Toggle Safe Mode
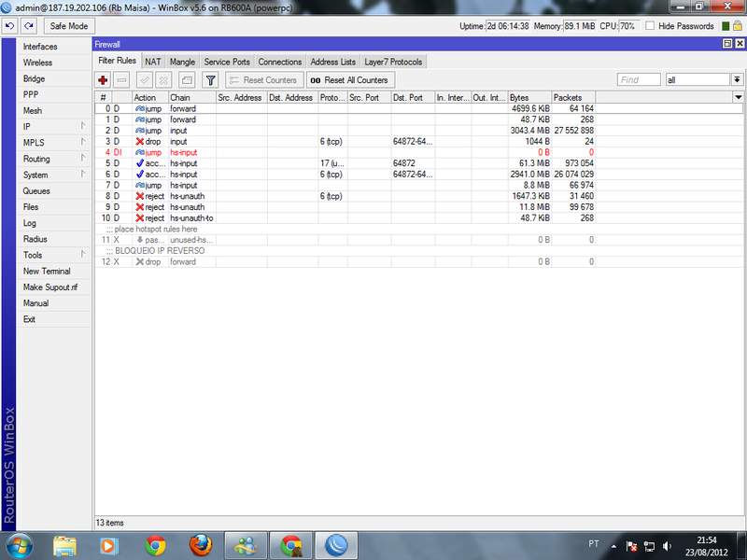The width and height of the screenshot is (747, 560). [x=69, y=26]
